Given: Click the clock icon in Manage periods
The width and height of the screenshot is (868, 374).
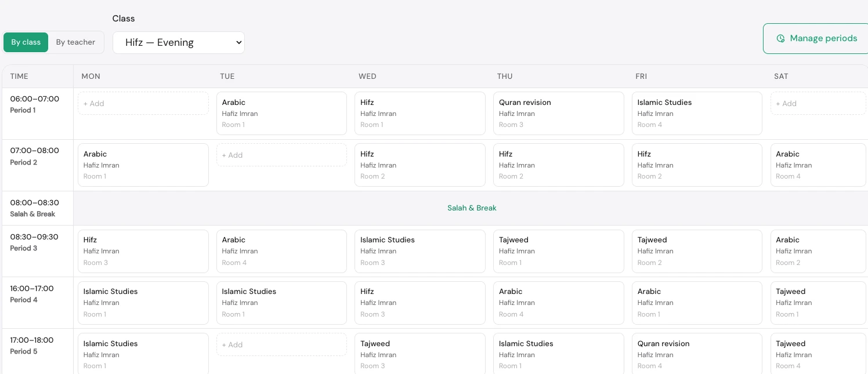Looking at the screenshot, I should (x=781, y=39).
